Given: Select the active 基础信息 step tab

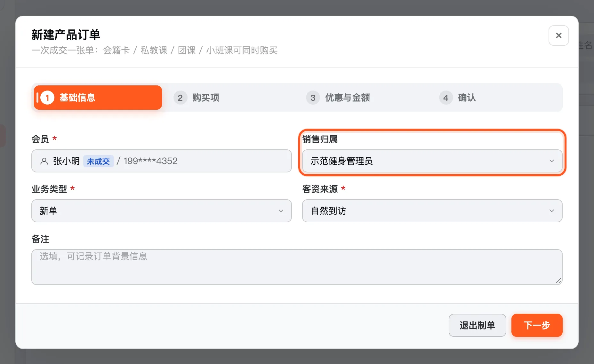Looking at the screenshot, I should tap(98, 98).
